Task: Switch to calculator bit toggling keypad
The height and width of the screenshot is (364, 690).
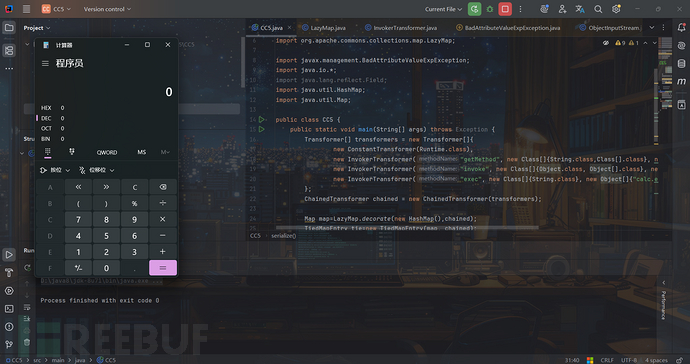Action: 72,152
